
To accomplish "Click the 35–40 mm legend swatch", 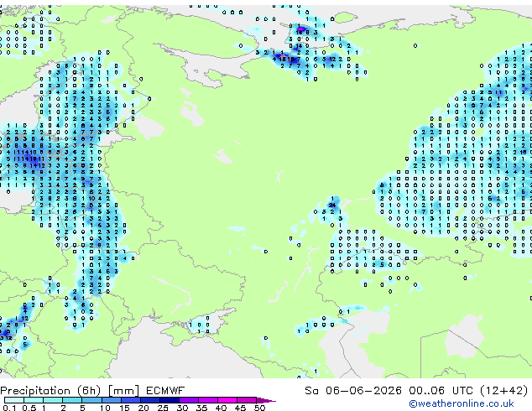I will point(207,400).
